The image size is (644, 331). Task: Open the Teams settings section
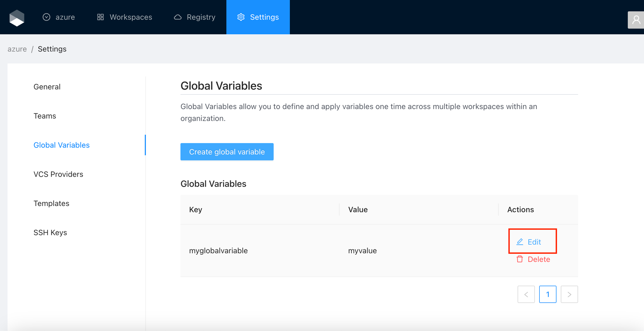[x=45, y=116]
